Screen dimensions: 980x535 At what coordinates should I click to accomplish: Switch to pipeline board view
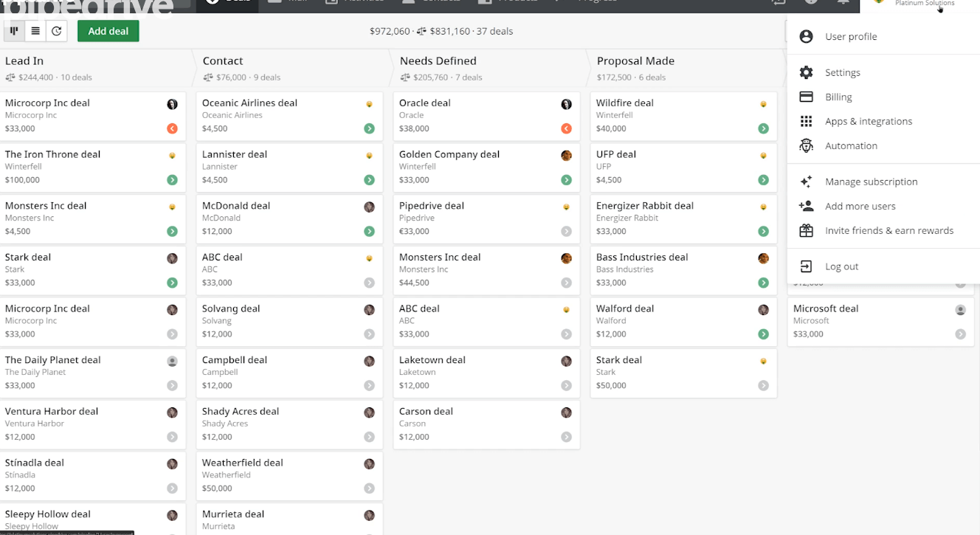coord(13,31)
